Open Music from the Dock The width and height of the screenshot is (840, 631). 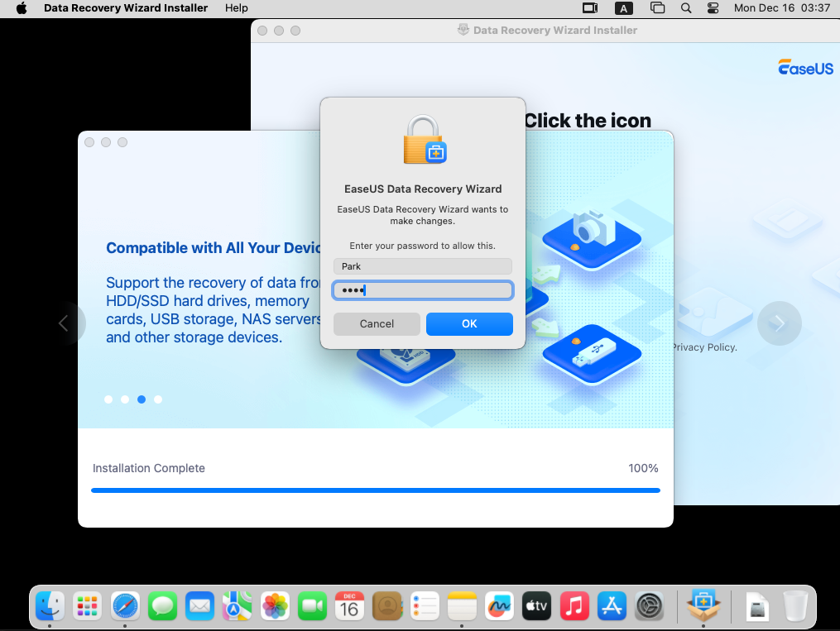point(574,606)
